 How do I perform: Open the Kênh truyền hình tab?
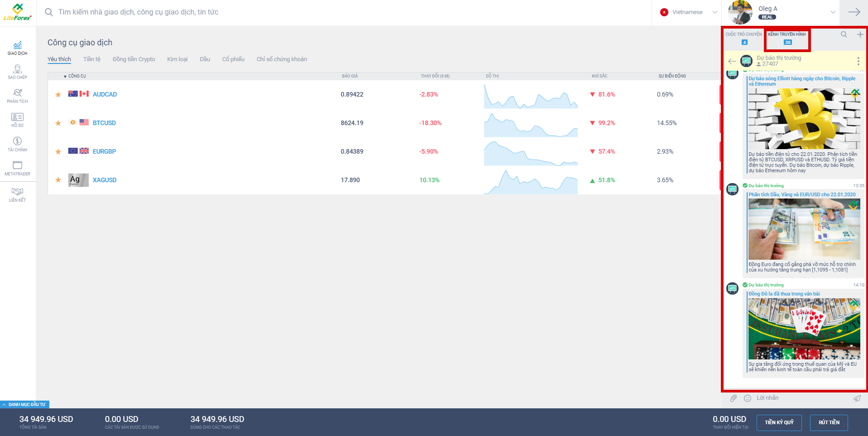click(x=787, y=38)
